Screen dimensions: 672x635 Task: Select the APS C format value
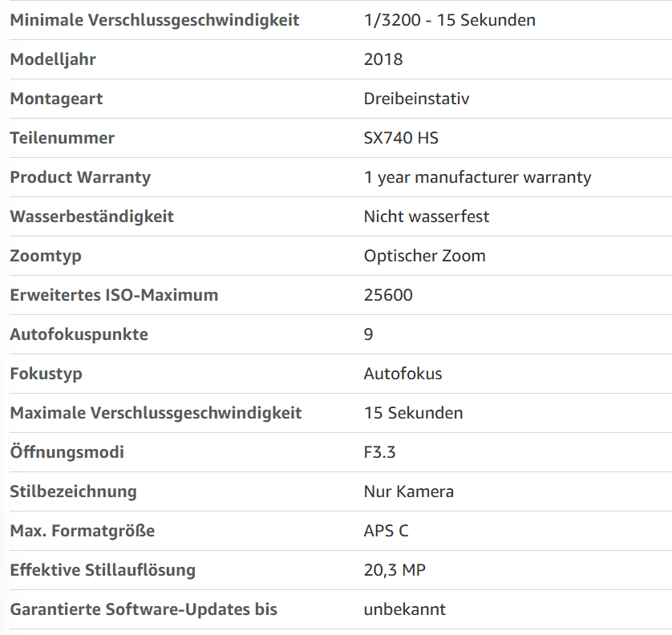(x=386, y=531)
